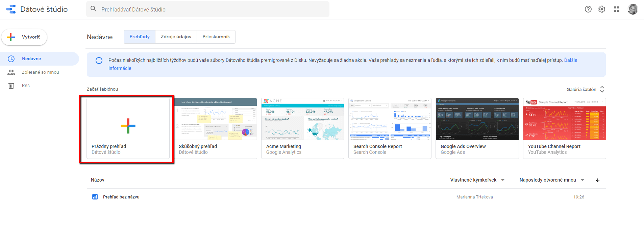Click the Zdieľané so mnou people icon
Image resolution: width=644 pixels, height=236 pixels.
11,72
